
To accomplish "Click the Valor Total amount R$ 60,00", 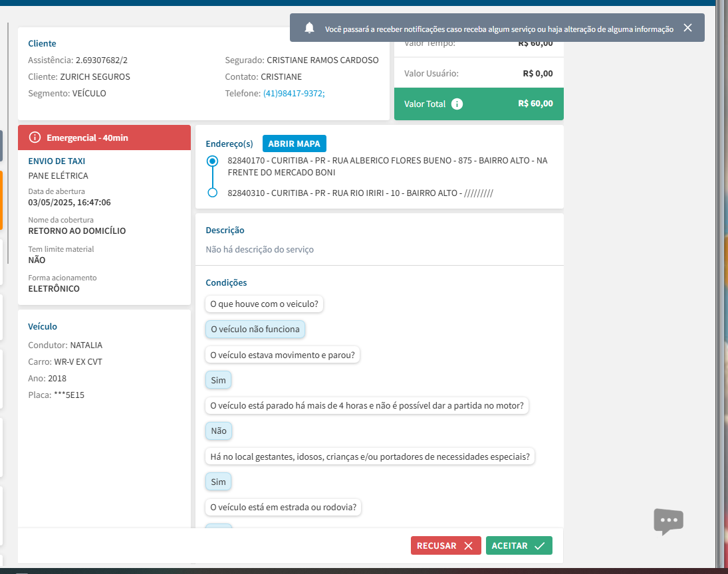I will tap(535, 104).
